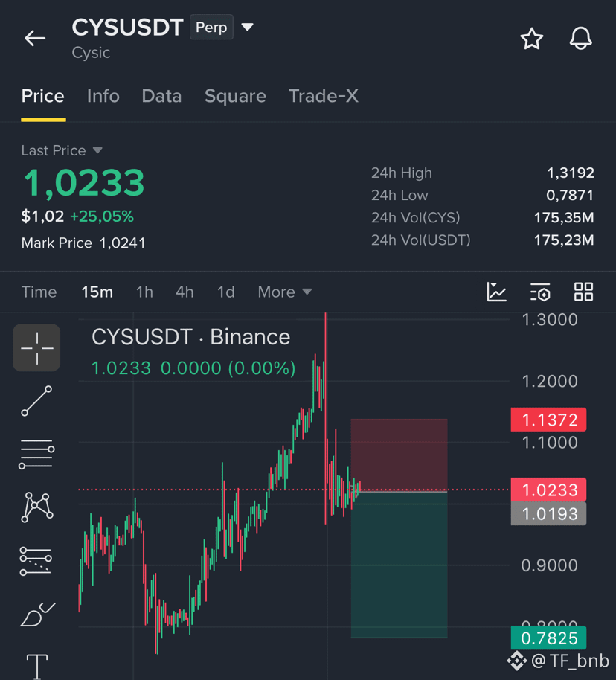
Task: Click the 24h High value 1,3192
Action: 571,173
